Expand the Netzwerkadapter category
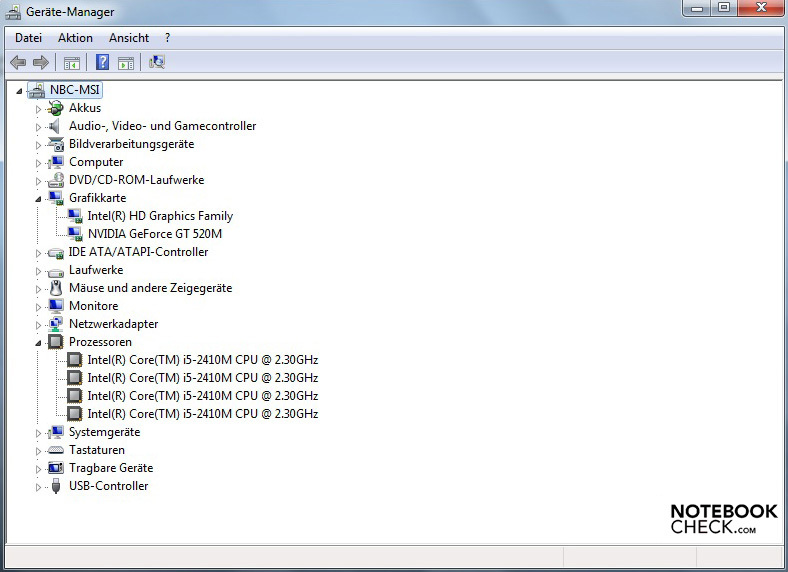The height and width of the screenshot is (572, 788). coord(38,325)
